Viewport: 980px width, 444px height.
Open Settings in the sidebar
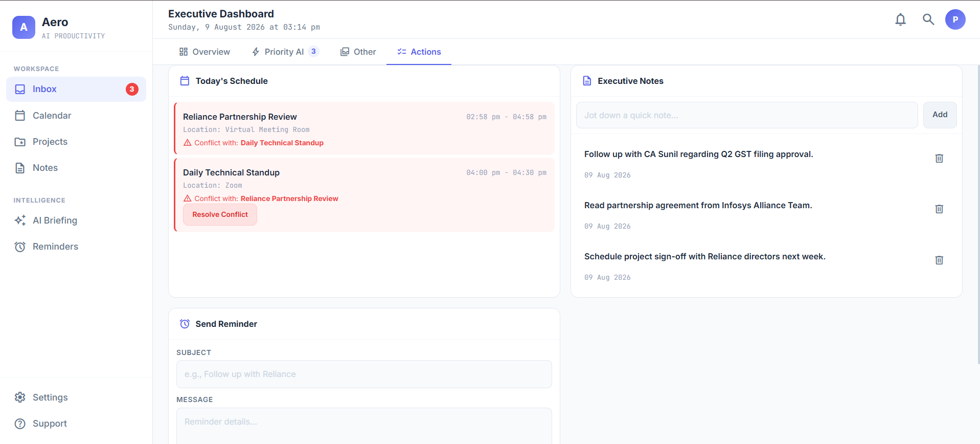pyautogui.click(x=76, y=397)
